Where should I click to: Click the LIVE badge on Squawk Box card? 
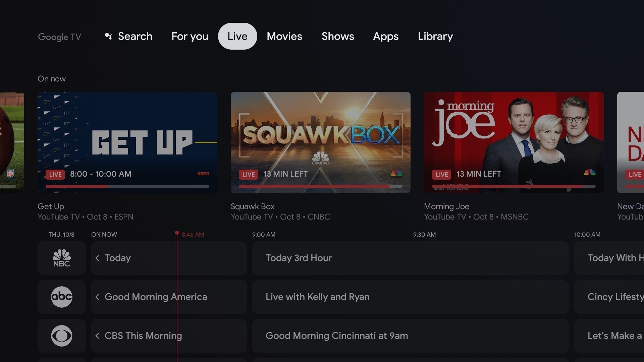point(249,174)
